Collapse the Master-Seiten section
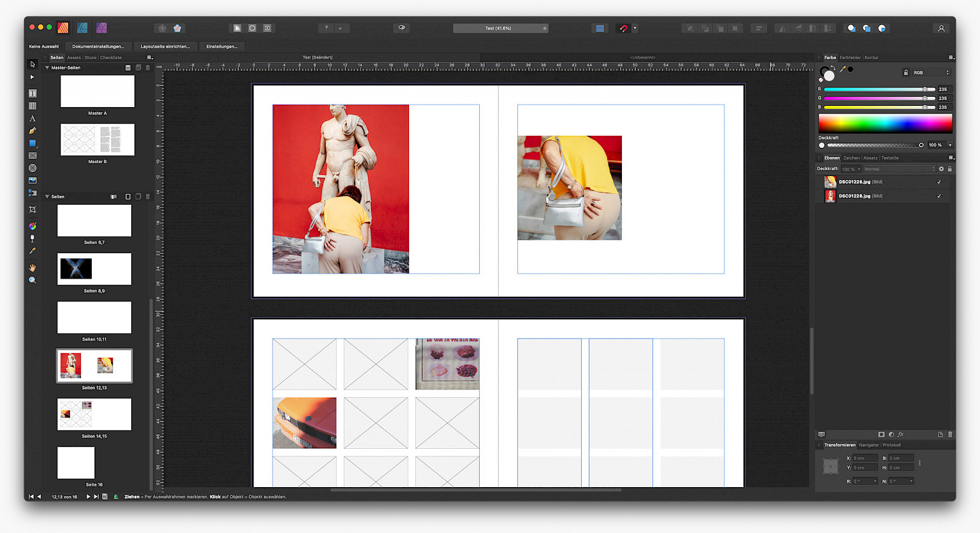980x533 pixels. pyautogui.click(x=47, y=68)
